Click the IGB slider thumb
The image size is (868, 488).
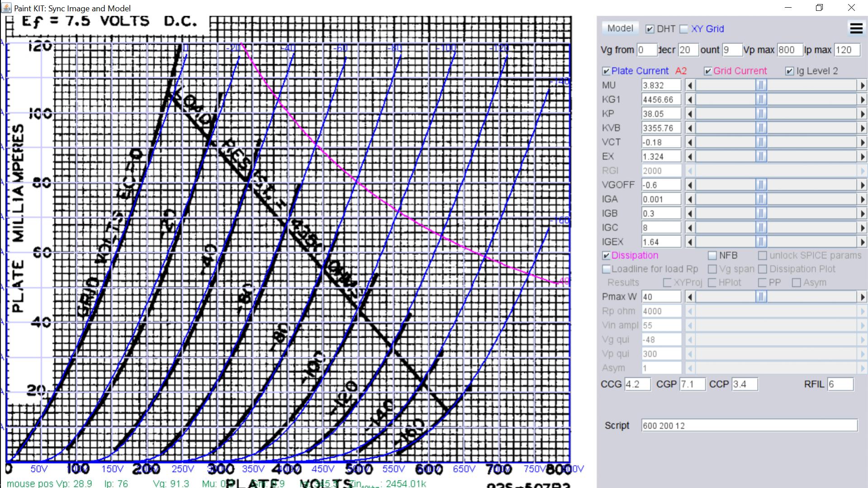tap(761, 213)
